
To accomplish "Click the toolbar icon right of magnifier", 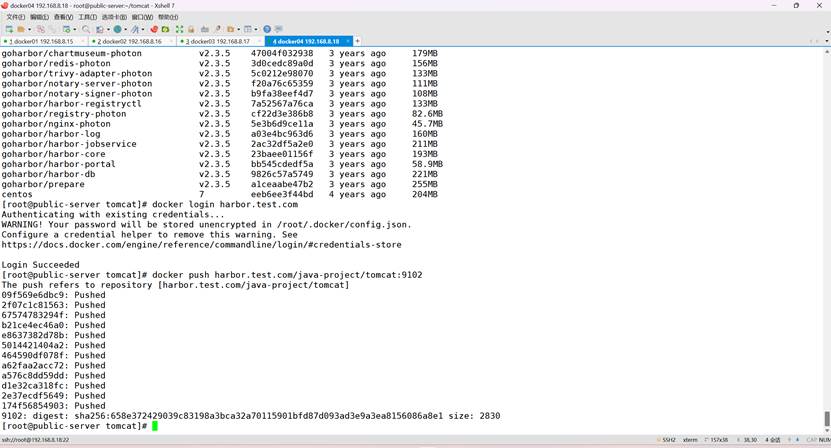I will point(100,29).
